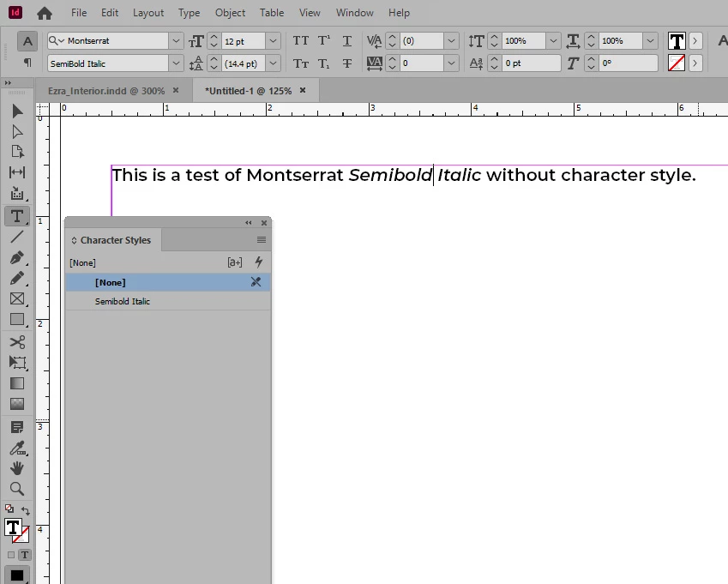
Task: Click the skew angle field
Action: click(628, 63)
